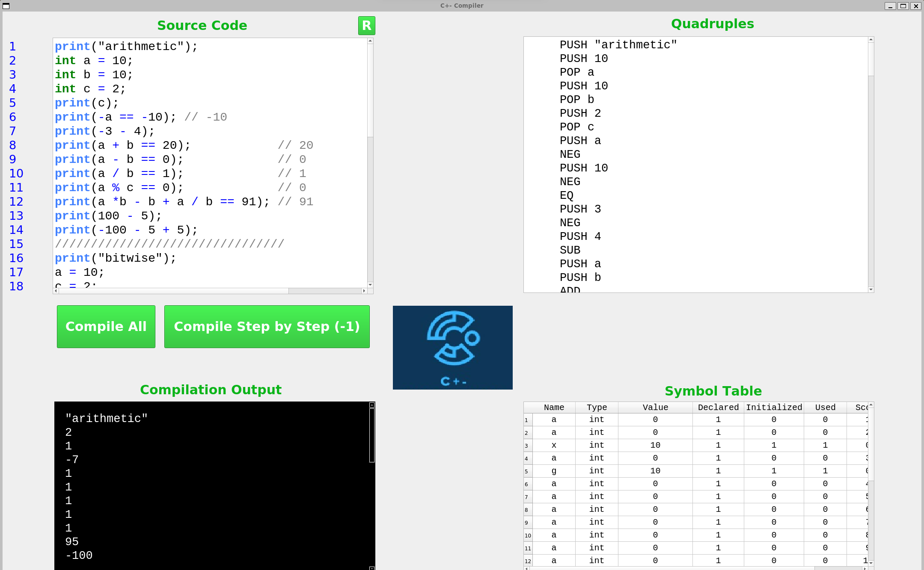Click source code scroll down arrow
This screenshot has width=924, height=570.
click(370, 284)
